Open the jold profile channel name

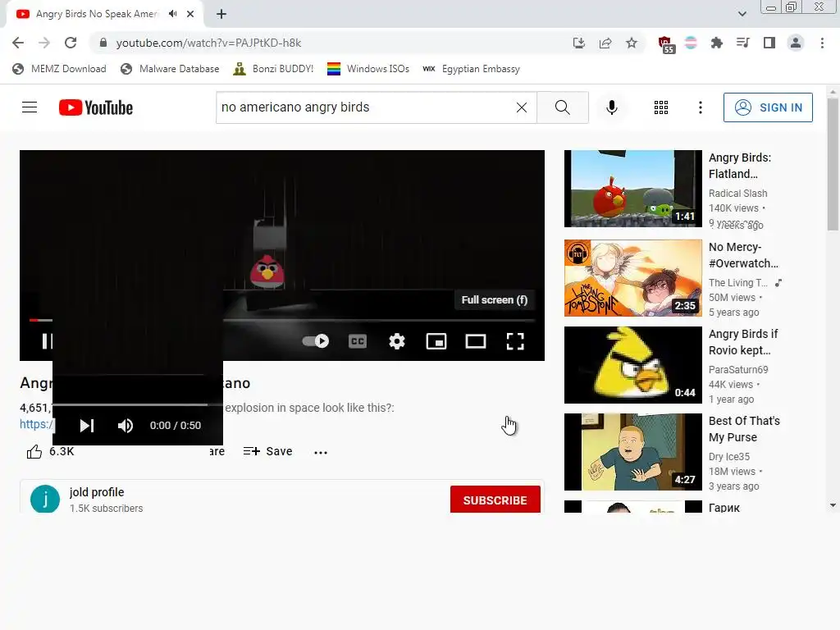(x=97, y=492)
